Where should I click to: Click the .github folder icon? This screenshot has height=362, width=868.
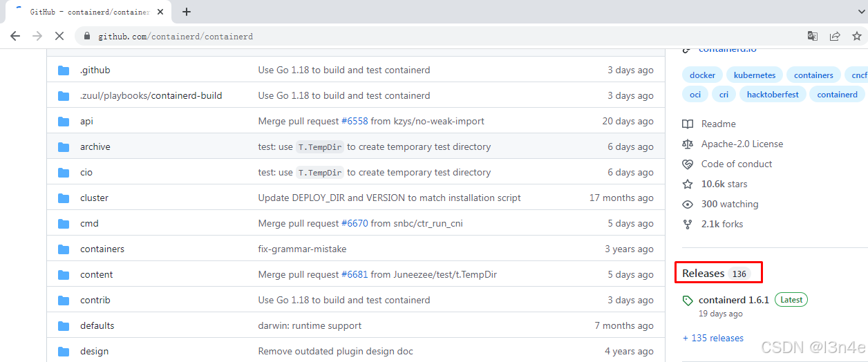click(64, 70)
